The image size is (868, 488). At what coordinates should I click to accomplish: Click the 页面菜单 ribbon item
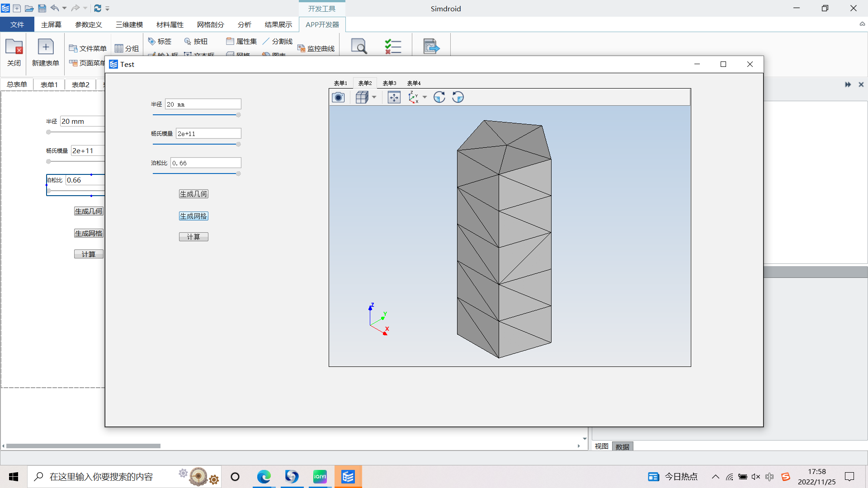87,63
